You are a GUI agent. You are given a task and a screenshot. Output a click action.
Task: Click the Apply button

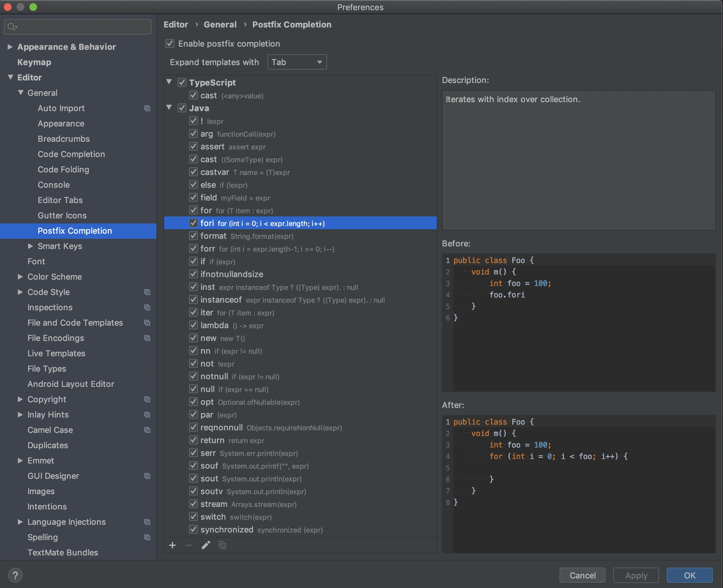[636, 576]
